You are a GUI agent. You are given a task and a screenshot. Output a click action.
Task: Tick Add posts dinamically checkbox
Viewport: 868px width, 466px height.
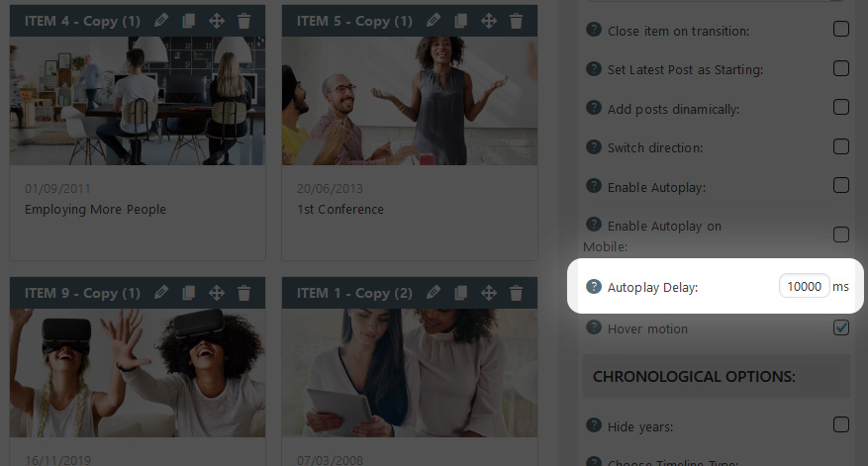click(x=841, y=107)
